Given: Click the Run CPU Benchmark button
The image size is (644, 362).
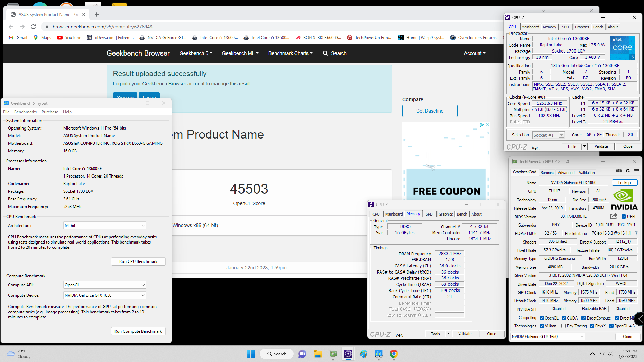Looking at the screenshot, I should pyautogui.click(x=138, y=261).
